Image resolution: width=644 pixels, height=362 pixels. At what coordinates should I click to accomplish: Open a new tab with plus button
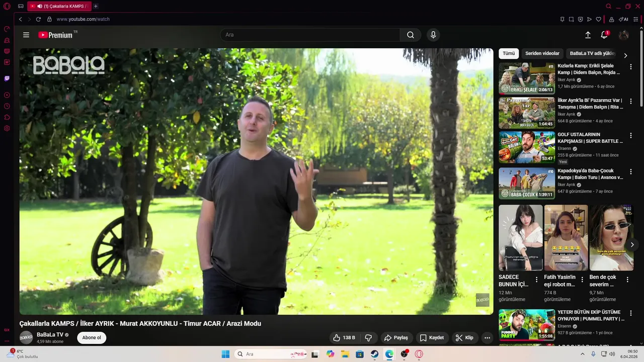pyautogui.click(x=96, y=7)
